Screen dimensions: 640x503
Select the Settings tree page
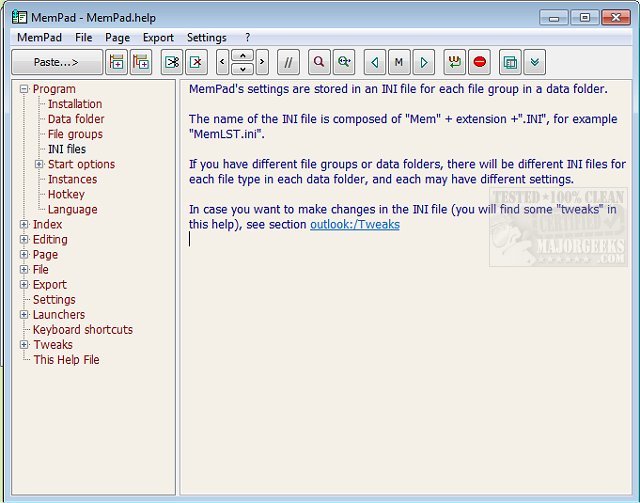pyautogui.click(x=54, y=300)
